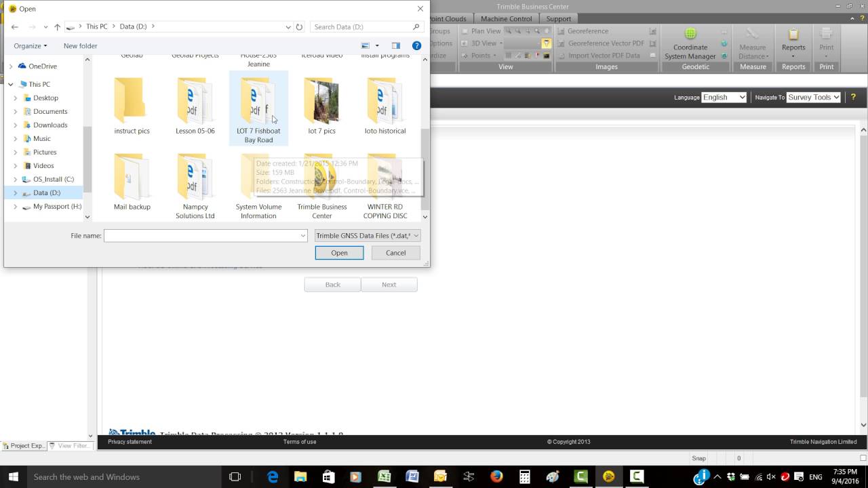Screen dimensions: 868x488
Task: Expand the My Passport (H:) node
Action: coord(16,206)
